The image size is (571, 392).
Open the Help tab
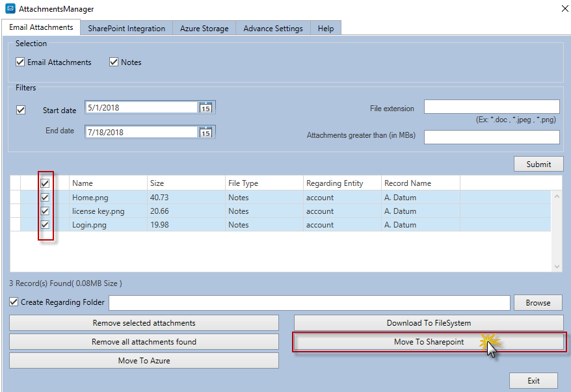point(326,29)
